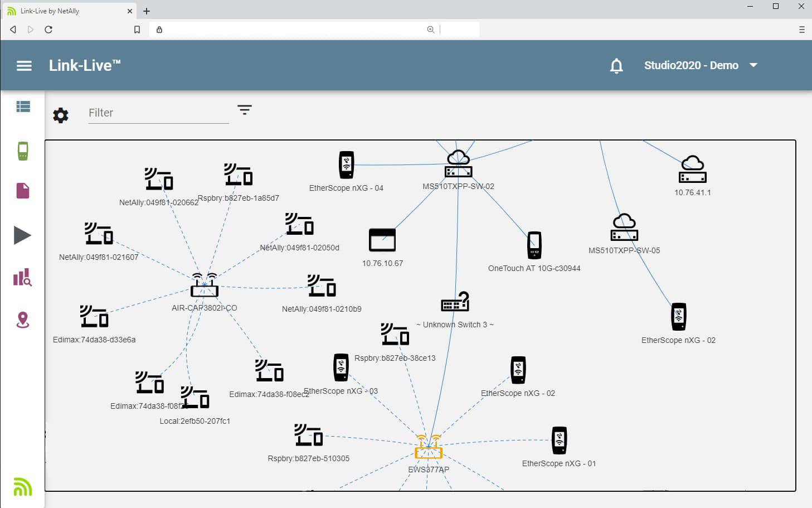Click the play arrow sidebar icon
The width and height of the screenshot is (812, 508).
click(x=22, y=235)
